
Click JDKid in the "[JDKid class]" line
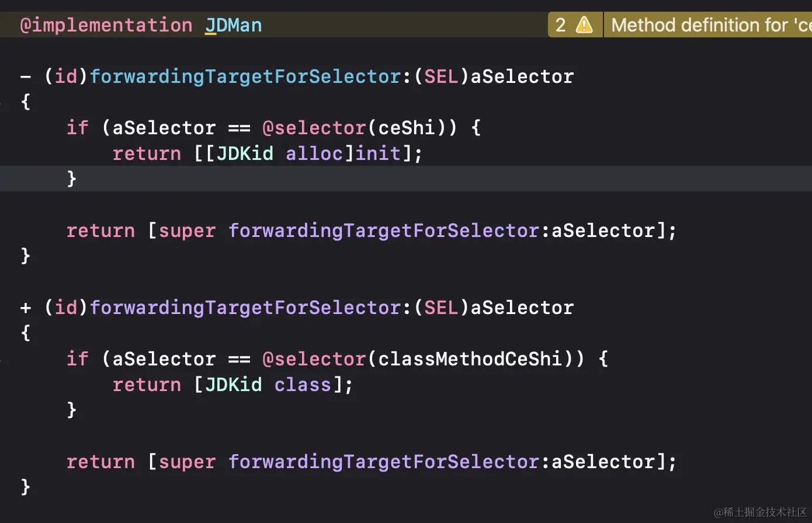point(233,384)
